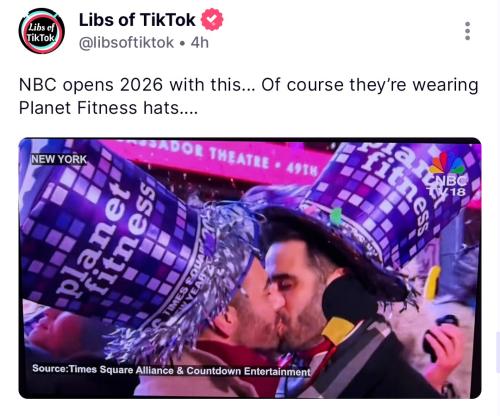Screen dimensions: 500x416
Task: Click the Times Square Alliance source caption
Action: (171, 370)
